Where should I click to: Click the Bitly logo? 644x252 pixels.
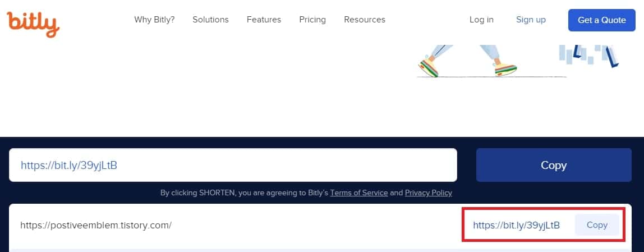[33, 22]
